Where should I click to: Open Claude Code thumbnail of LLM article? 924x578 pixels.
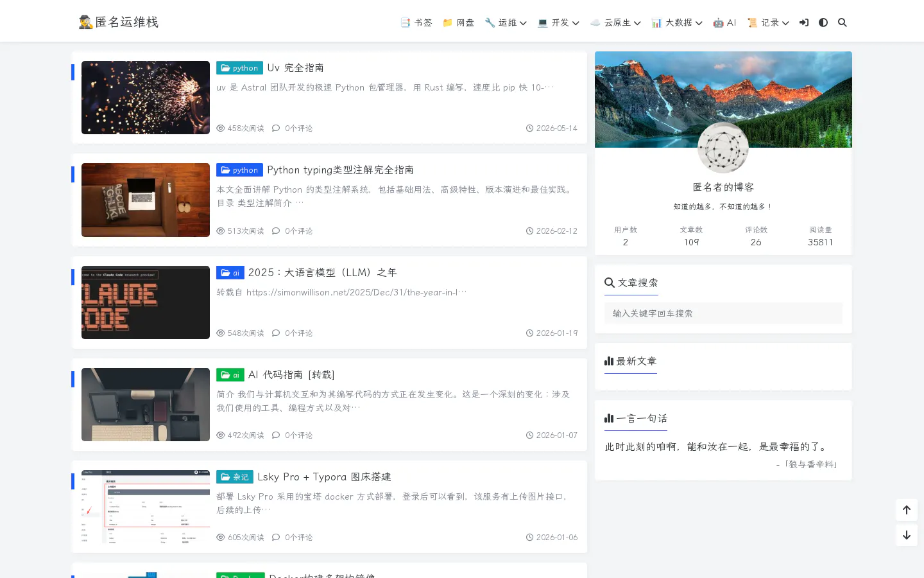tap(146, 302)
